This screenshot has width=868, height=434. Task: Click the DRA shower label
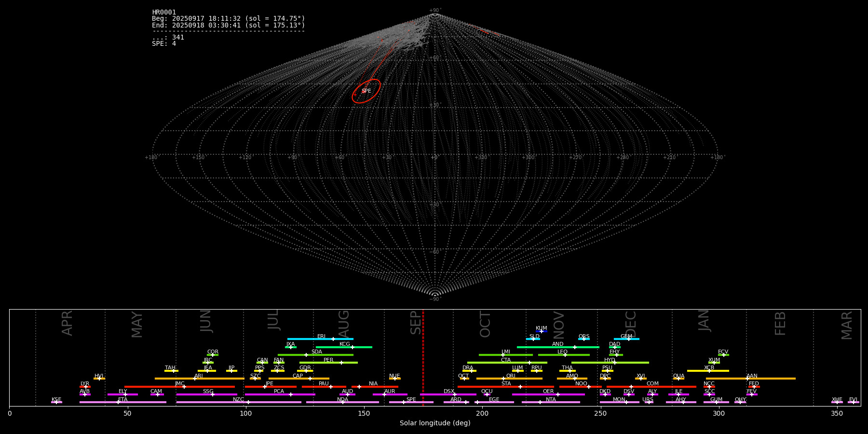pos(468,367)
